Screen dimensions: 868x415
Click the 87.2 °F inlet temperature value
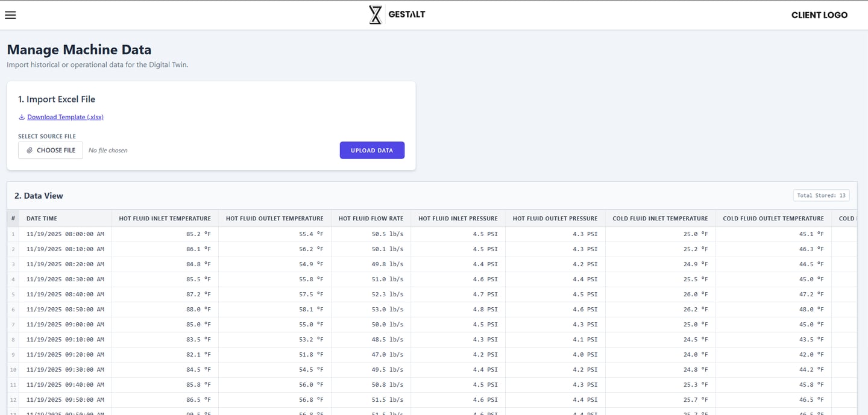coord(198,294)
